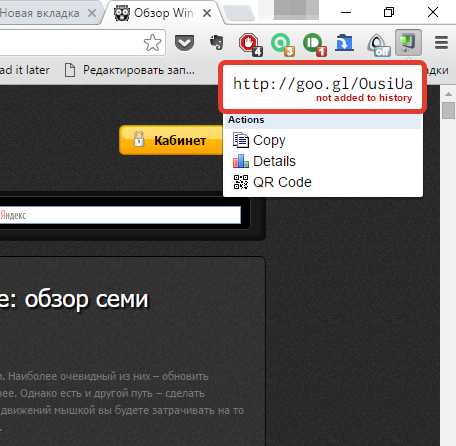Bookmark the page with the star icon
The height and width of the screenshot is (446, 456).
[x=152, y=43]
